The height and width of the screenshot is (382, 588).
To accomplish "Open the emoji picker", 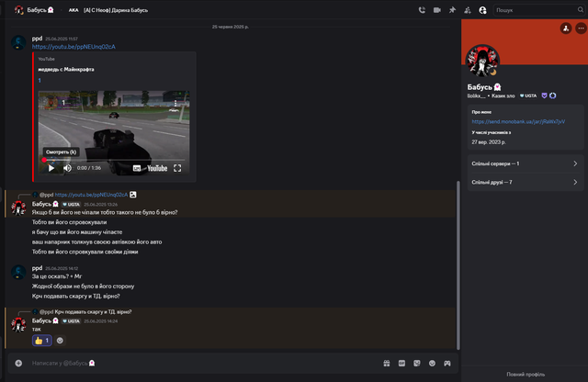I will [432, 363].
